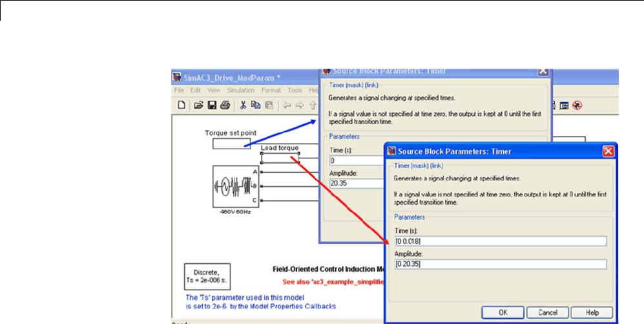Open a model with the folder icon
The width and height of the screenshot is (644, 324).
pyautogui.click(x=199, y=105)
